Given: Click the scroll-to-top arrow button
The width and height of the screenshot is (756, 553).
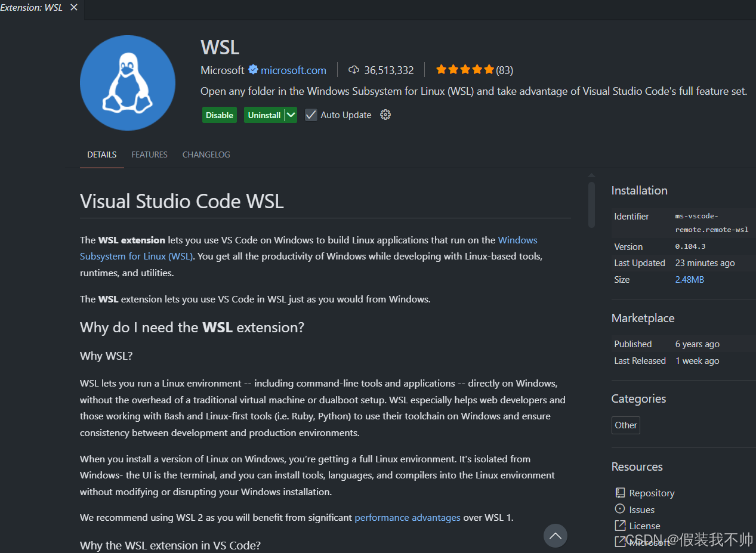Looking at the screenshot, I should coord(556,536).
